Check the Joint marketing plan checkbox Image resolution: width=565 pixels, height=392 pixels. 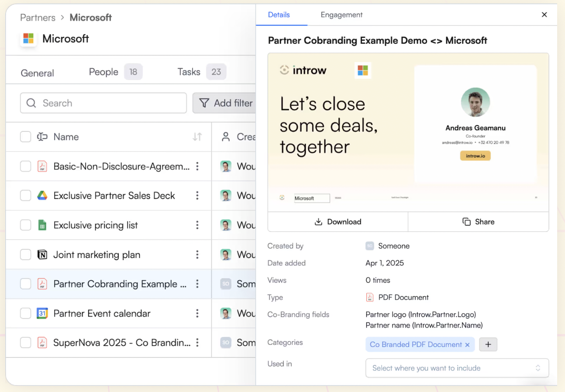click(x=26, y=254)
